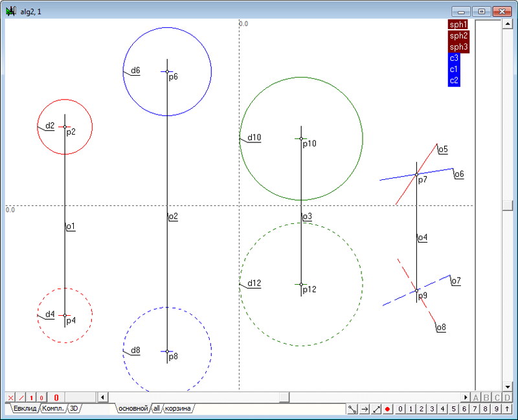Click the number 6 button

464,409
